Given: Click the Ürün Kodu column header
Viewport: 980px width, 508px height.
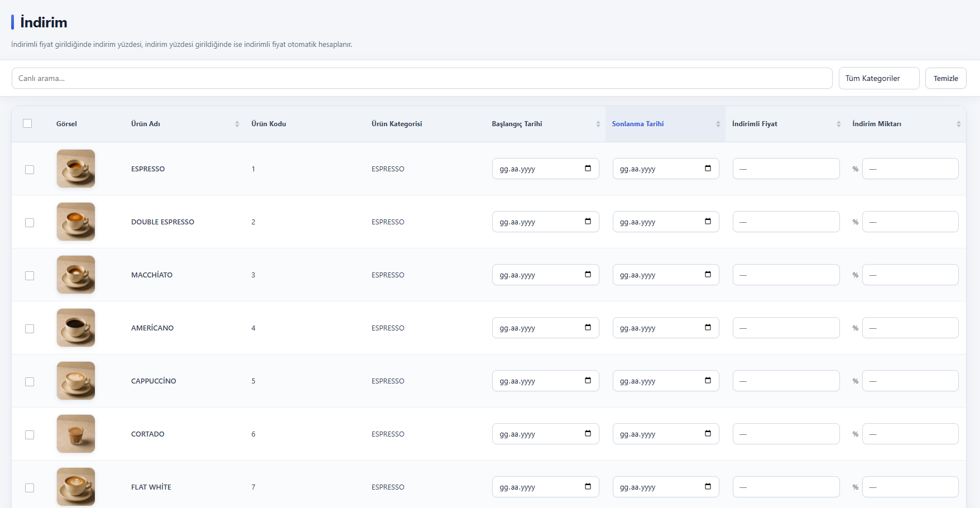Looking at the screenshot, I should 268,124.
